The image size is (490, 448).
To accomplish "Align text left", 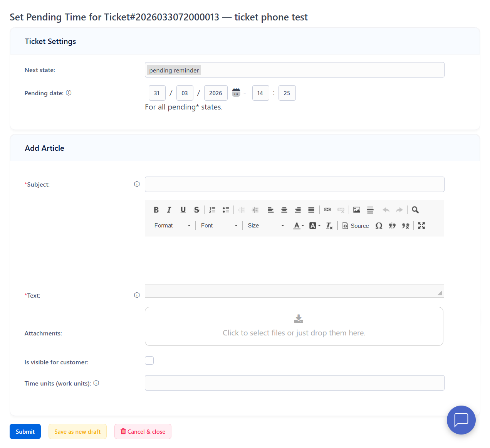I will [271, 210].
